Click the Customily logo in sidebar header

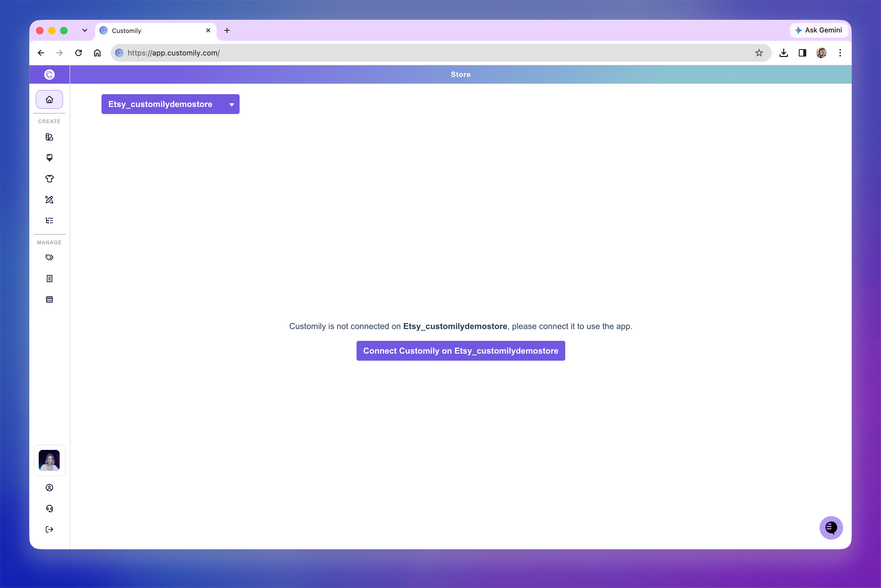pyautogui.click(x=49, y=75)
